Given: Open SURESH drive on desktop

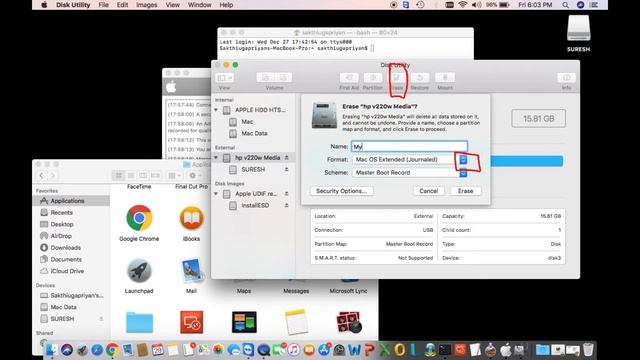Looking at the screenshot, I should [578, 33].
